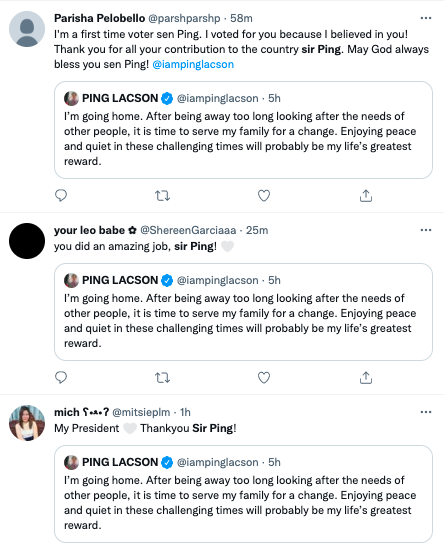
Task: Open the @iampinglacson mention link
Action: coord(193,64)
